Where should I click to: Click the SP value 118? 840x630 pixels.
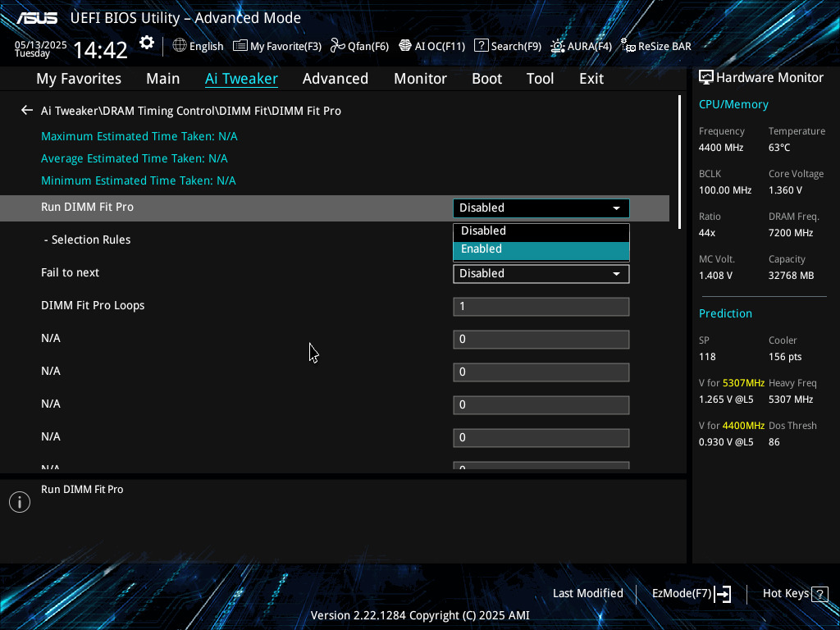coord(707,357)
